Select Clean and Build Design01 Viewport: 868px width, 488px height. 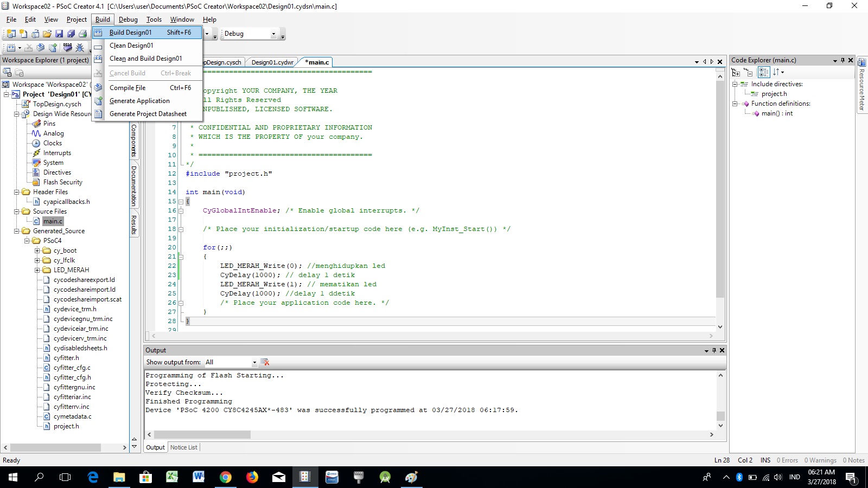click(147, 59)
